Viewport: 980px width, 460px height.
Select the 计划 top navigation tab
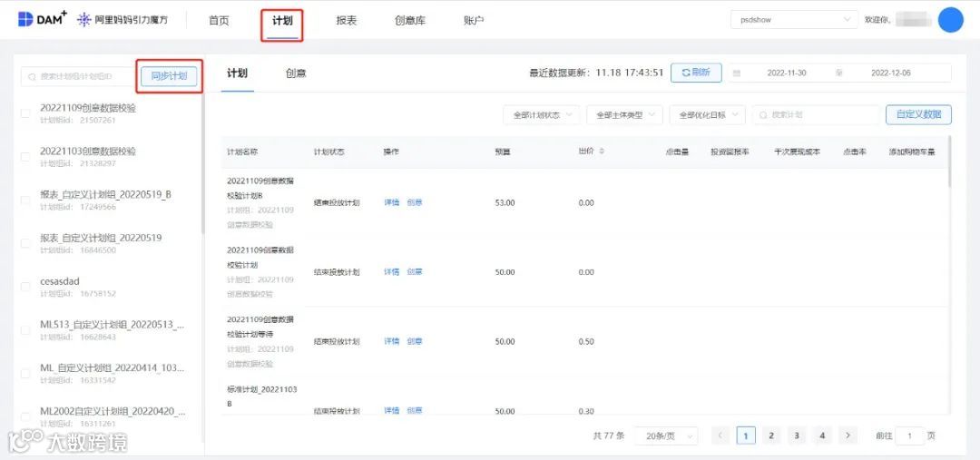282,21
